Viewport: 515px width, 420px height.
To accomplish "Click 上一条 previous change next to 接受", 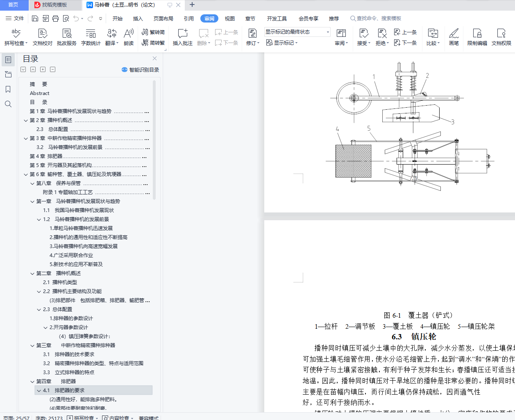I will [405, 32].
